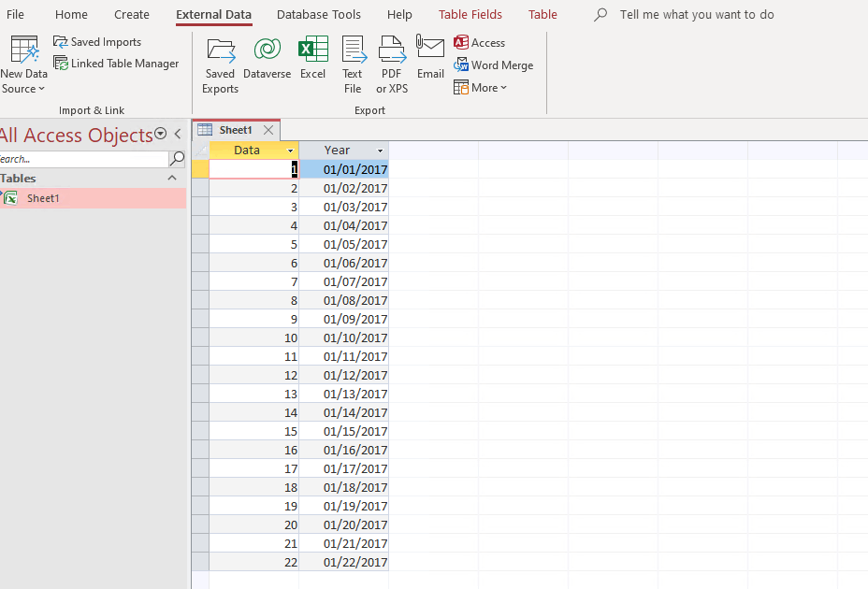Image resolution: width=868 pixels, height=589 pixels.
Task: Select the linked Sheet1 table in navigation pane
Action: tap(93, 198)
